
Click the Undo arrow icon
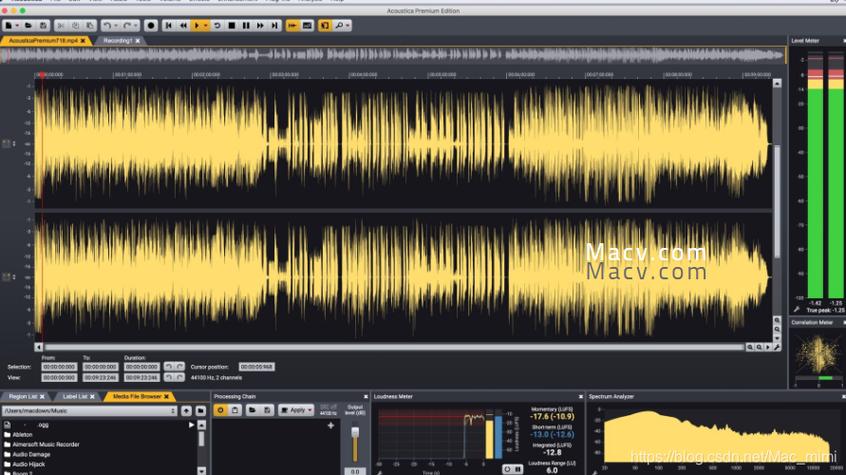[107, 25]
